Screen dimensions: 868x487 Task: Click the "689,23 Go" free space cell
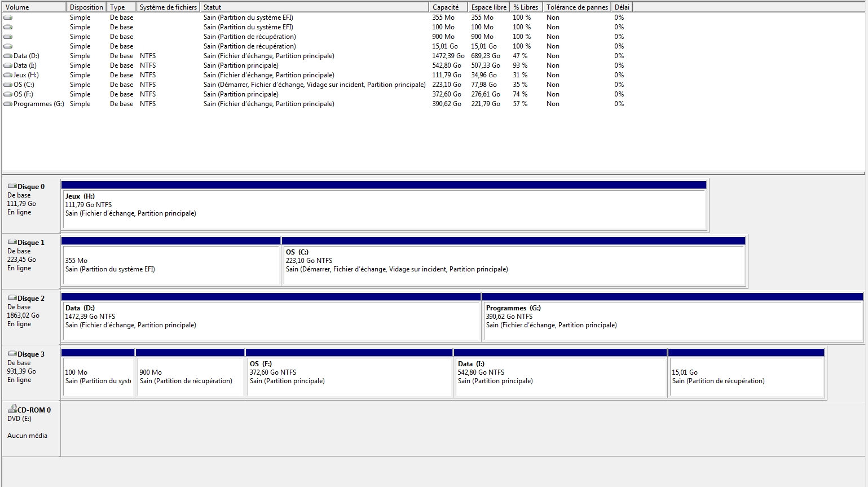486,56
